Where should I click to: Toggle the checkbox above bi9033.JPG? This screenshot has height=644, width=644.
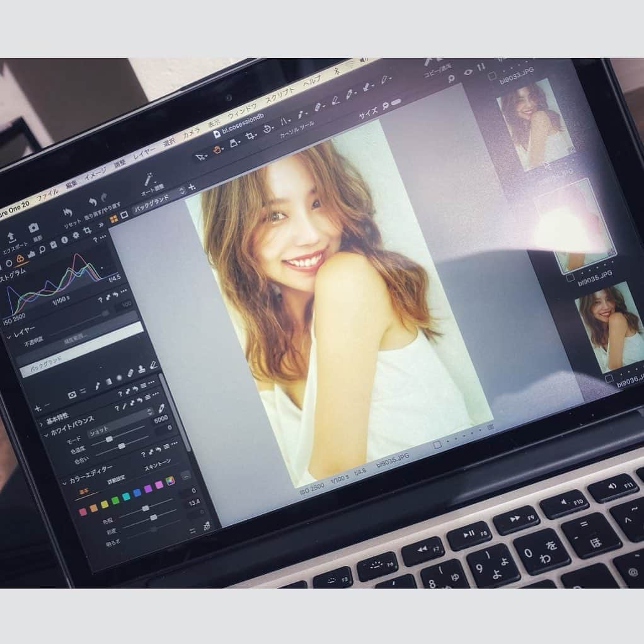tap(492, 76)
